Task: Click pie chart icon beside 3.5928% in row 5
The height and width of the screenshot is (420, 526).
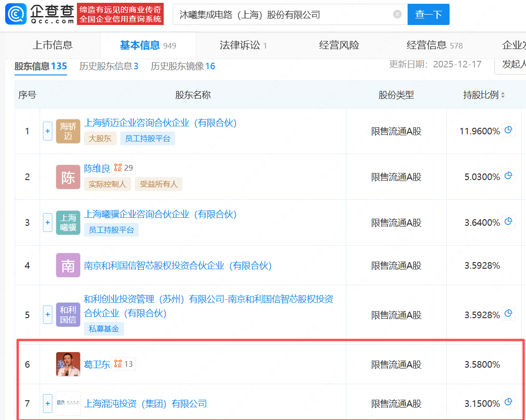Action: click(x=508, y=313)
